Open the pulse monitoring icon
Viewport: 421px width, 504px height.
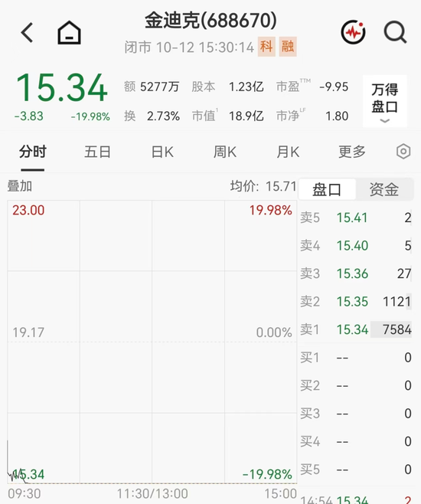[353, 32]
